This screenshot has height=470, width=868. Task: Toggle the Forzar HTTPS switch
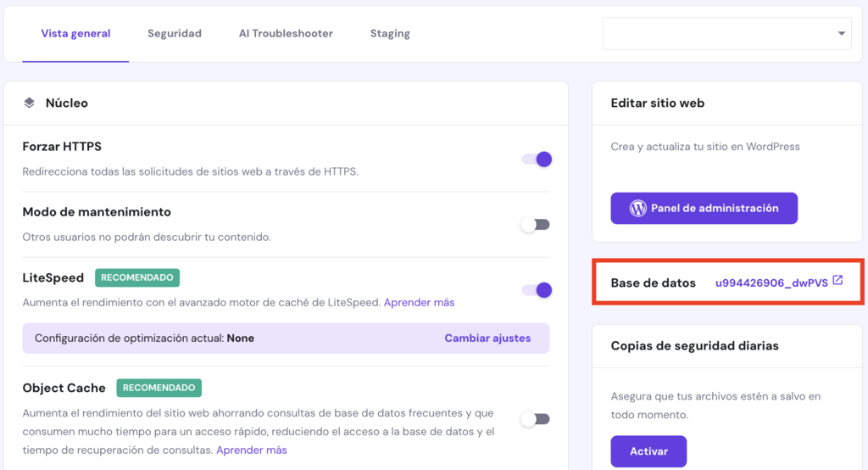tap(537, 159)
